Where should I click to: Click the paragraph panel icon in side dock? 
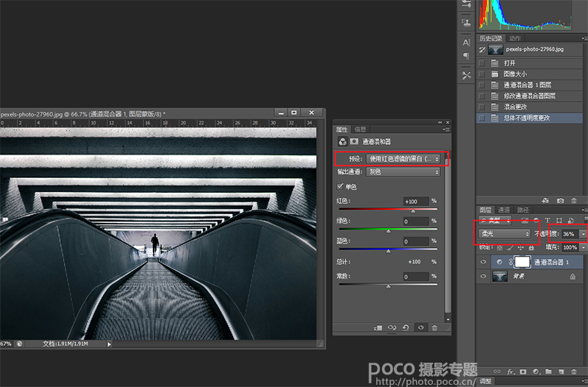point(466,56)
